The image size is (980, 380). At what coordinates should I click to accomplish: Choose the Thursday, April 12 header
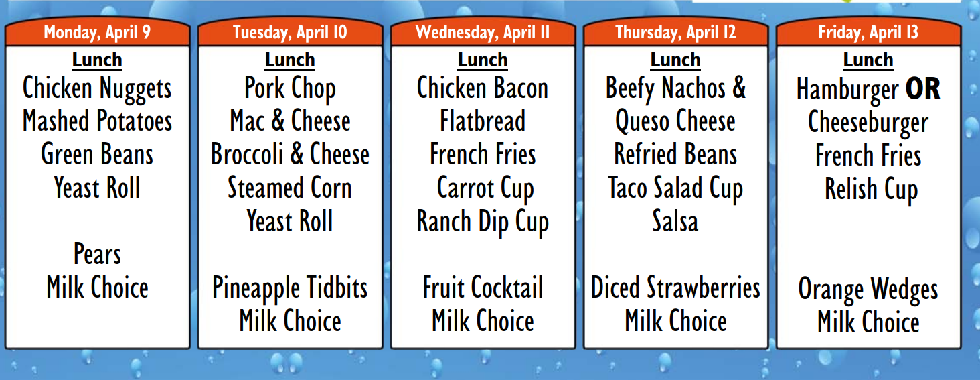(x=675, y=32)
